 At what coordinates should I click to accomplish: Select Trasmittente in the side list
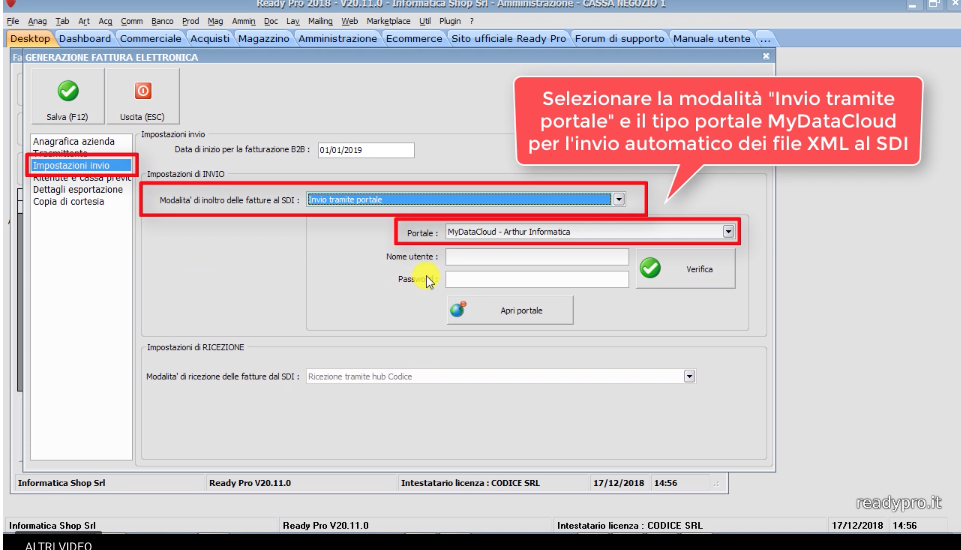[x=60, y=153]
